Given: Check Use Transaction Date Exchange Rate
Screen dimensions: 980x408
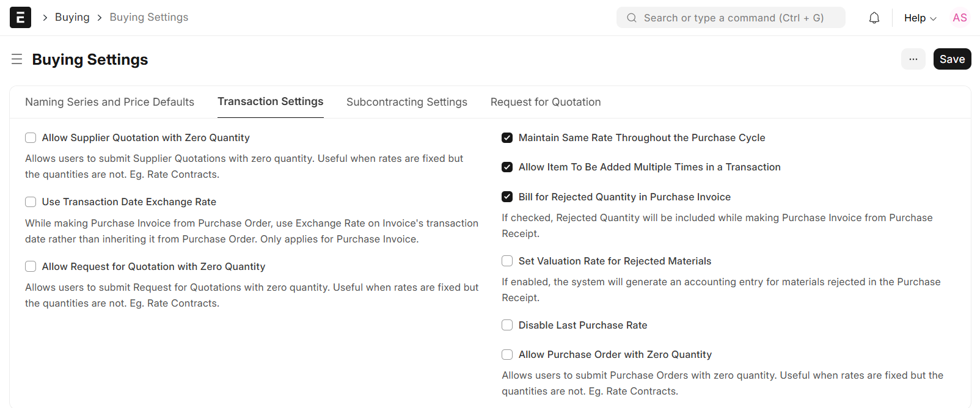Looking at the screenshot, I should click(x=31, y=202).
